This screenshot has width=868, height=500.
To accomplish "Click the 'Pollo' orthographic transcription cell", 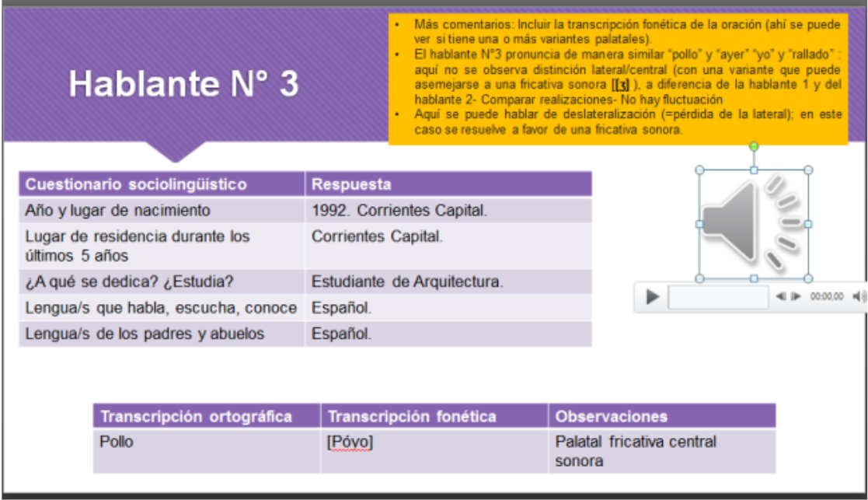I will pyautogui.click(x=117, y=441).
